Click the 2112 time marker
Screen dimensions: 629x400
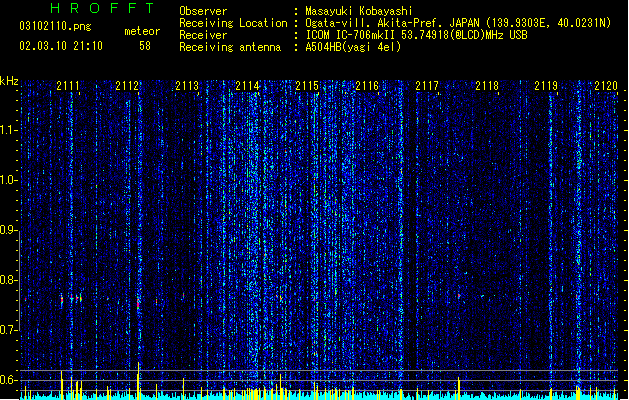[x=127, y=86]
